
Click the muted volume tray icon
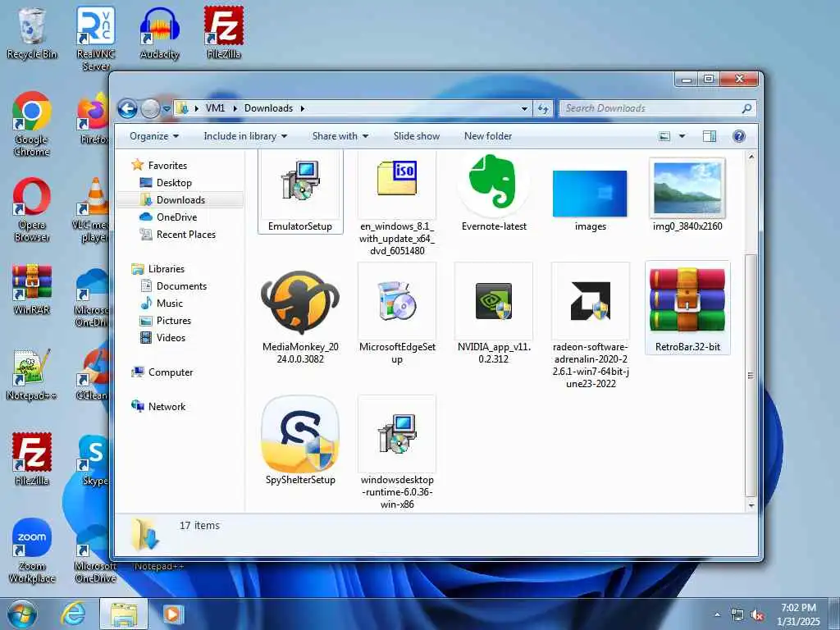[x=757, y=615]
